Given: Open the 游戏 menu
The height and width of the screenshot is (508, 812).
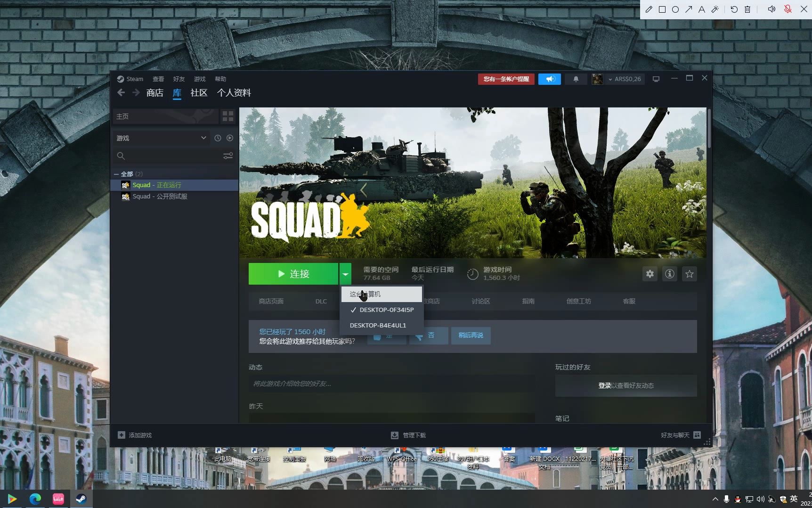Looking at the screenshot, I should [200, 79].
